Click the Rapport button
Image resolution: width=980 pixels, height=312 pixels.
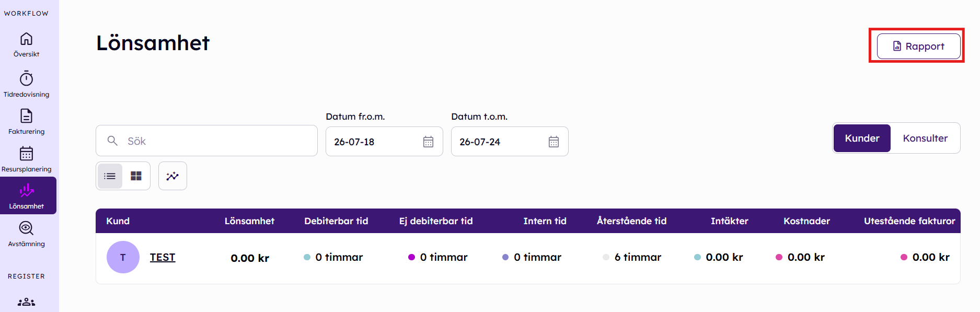[x=918, y=47]
